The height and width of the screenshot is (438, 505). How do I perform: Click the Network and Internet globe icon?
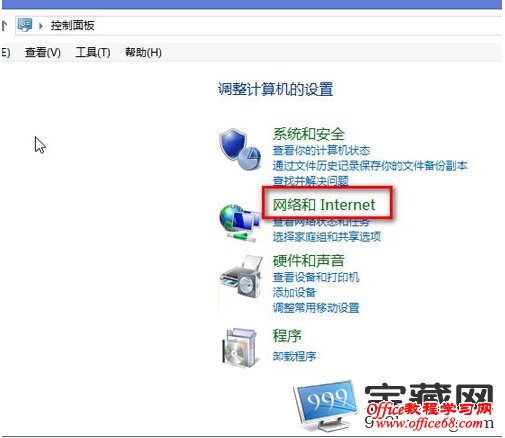(x=239, y=222)
